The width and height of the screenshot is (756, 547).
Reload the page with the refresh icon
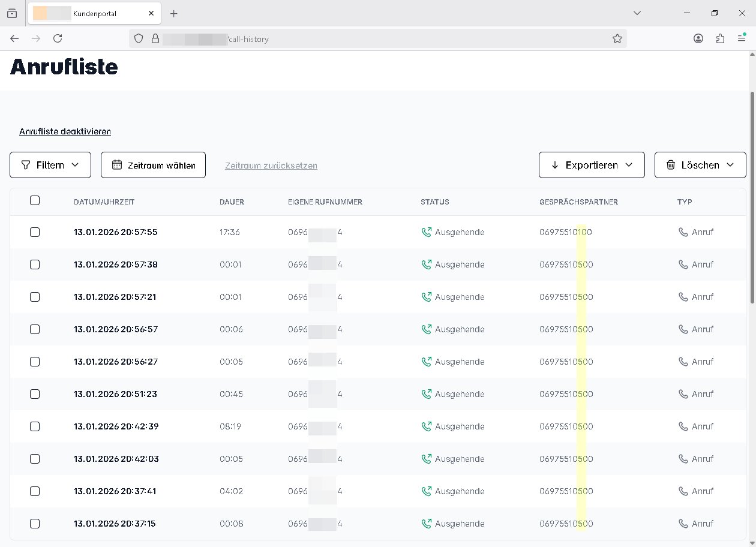point(58,38)
